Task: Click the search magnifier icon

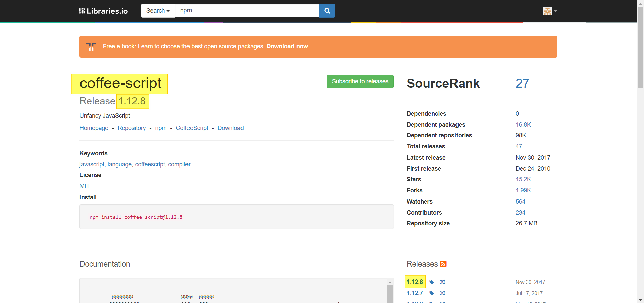Action: pyautogui.click(x=326, y=11)
